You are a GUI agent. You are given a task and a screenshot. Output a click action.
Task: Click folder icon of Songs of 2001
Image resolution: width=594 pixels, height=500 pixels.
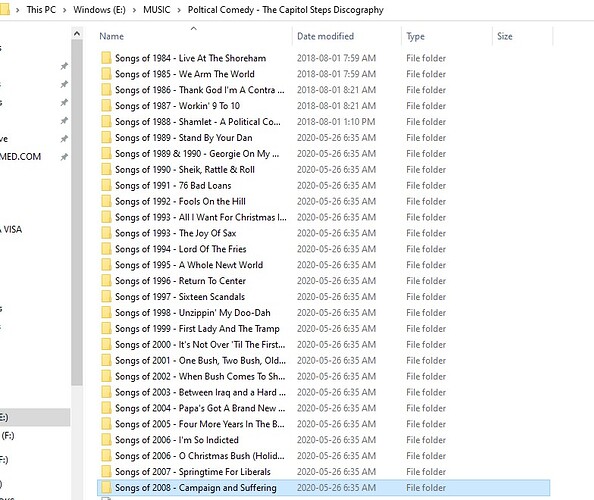tap(106, 360)
